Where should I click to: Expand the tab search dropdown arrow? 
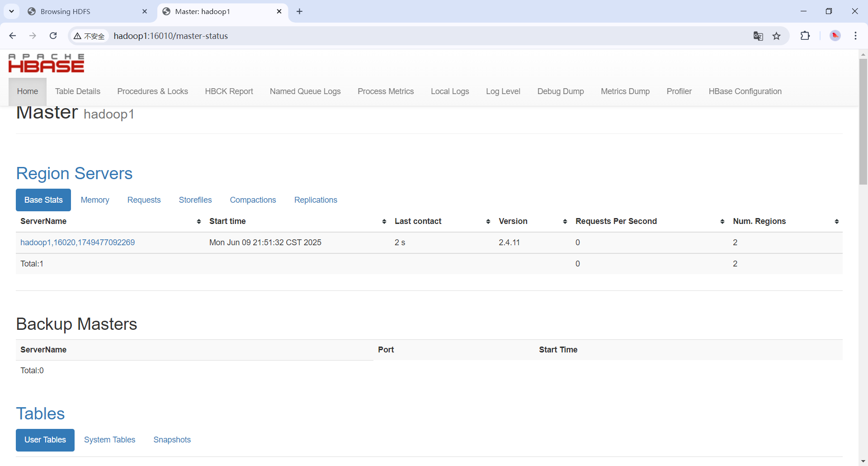(x=12, y=11)
